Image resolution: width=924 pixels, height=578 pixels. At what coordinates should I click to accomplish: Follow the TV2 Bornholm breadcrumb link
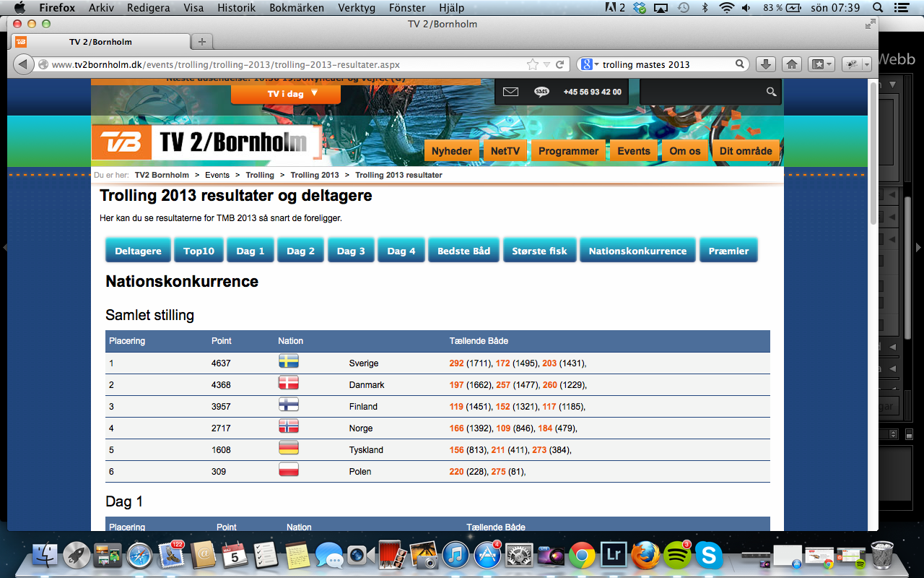coord(162,175)
